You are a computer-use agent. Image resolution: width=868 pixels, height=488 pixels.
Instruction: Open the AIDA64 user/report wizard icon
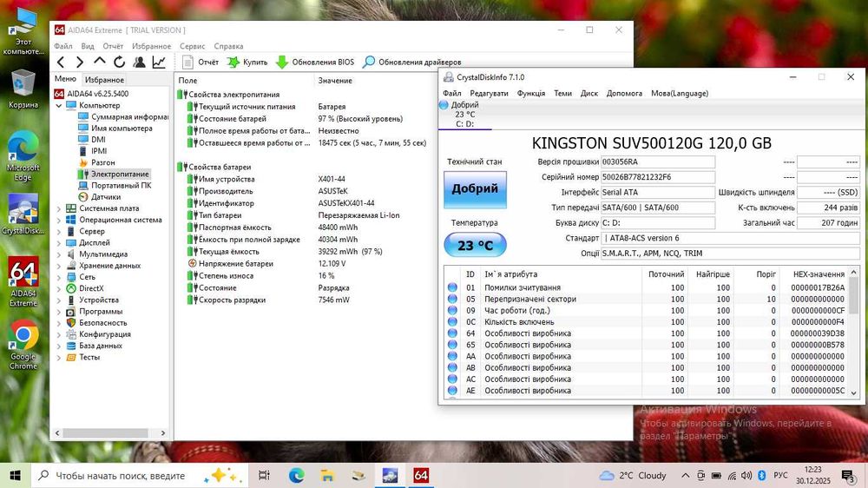139,62
